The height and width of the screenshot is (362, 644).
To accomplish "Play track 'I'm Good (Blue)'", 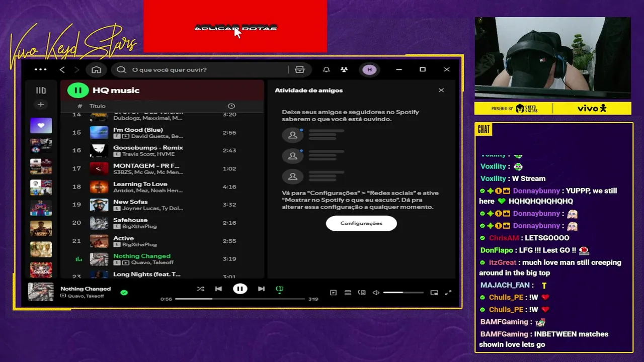I will (138, 130).
